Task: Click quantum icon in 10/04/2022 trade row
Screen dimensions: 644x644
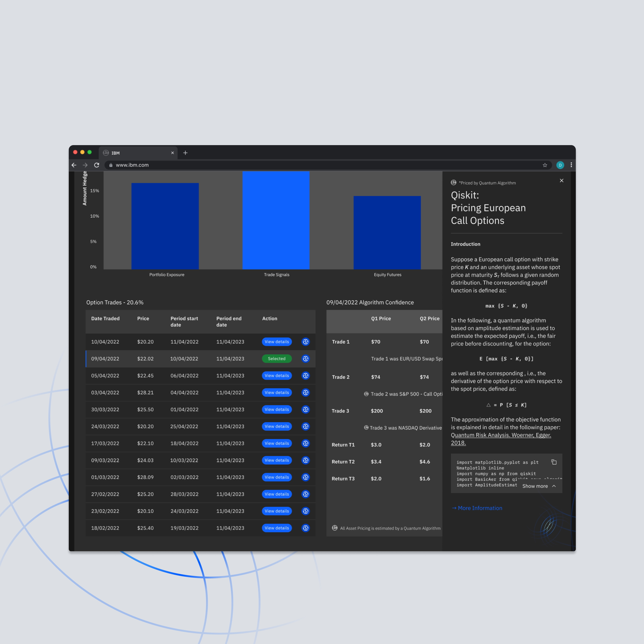Action: pyautogui.click(x=305, y=342)
